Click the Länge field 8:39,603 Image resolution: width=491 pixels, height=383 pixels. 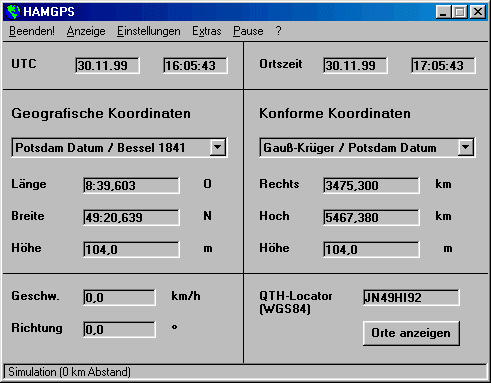coord(131,185)
